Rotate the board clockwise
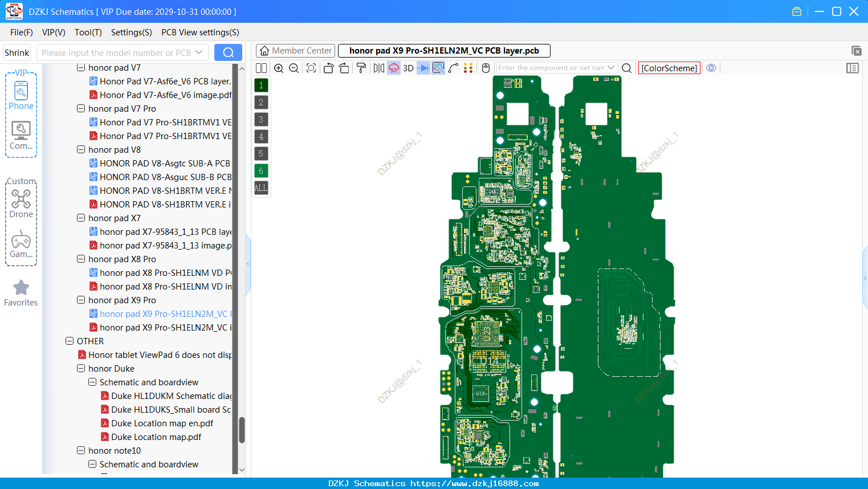Viewport: 868px width, 489px height. pyautogui.click(x=344, y=68)
